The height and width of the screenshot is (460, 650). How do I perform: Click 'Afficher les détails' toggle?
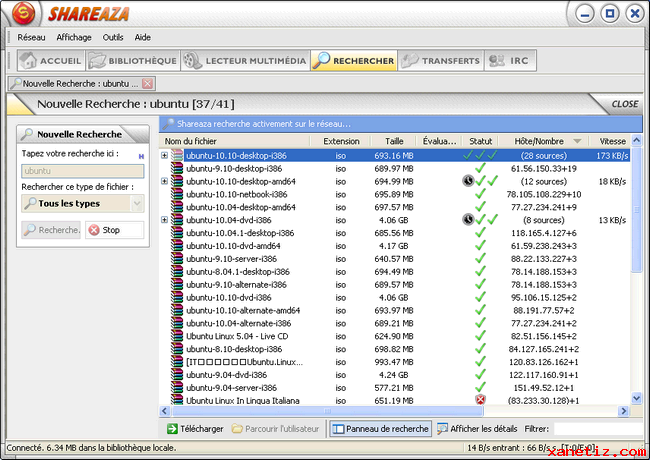tap(477, 429)
